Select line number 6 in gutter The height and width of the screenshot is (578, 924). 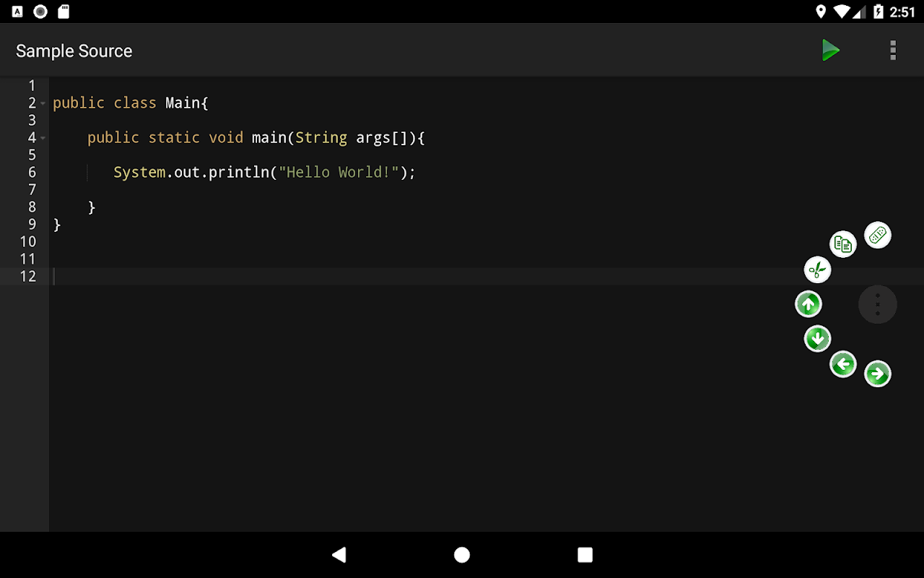pos(32,173)
